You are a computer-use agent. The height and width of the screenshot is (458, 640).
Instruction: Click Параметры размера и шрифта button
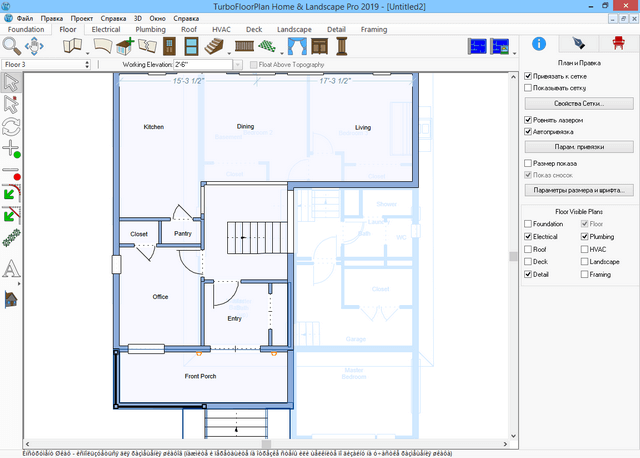pos(579,189)
